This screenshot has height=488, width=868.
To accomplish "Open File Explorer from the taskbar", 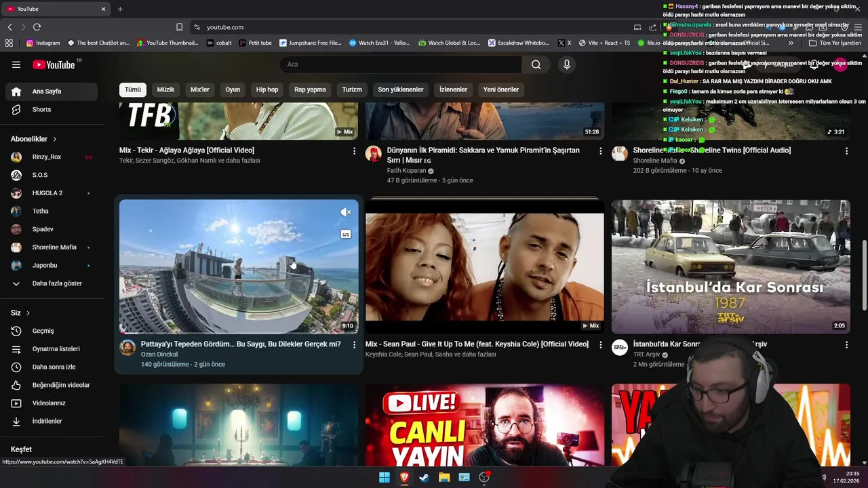I will (x=444, y=477).
